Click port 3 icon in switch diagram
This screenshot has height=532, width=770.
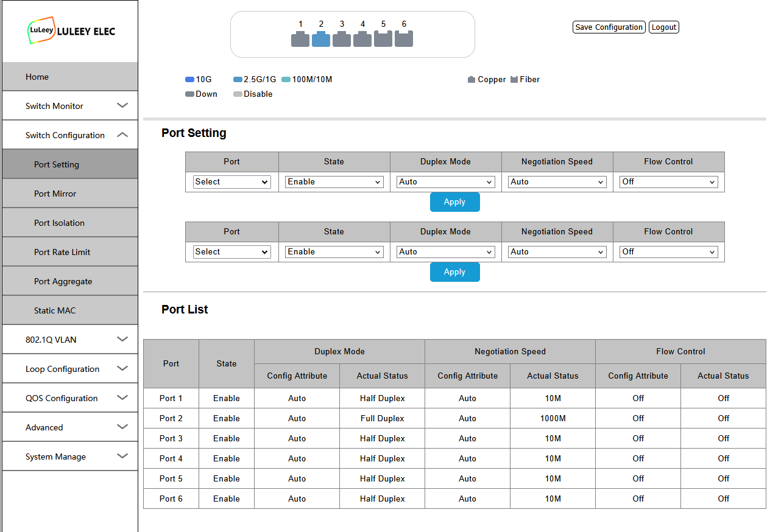(342, 39)
